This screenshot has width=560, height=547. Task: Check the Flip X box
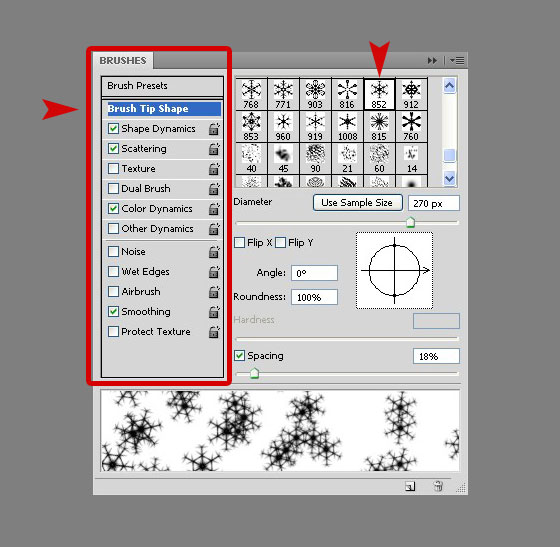click(x=239, y=243)
